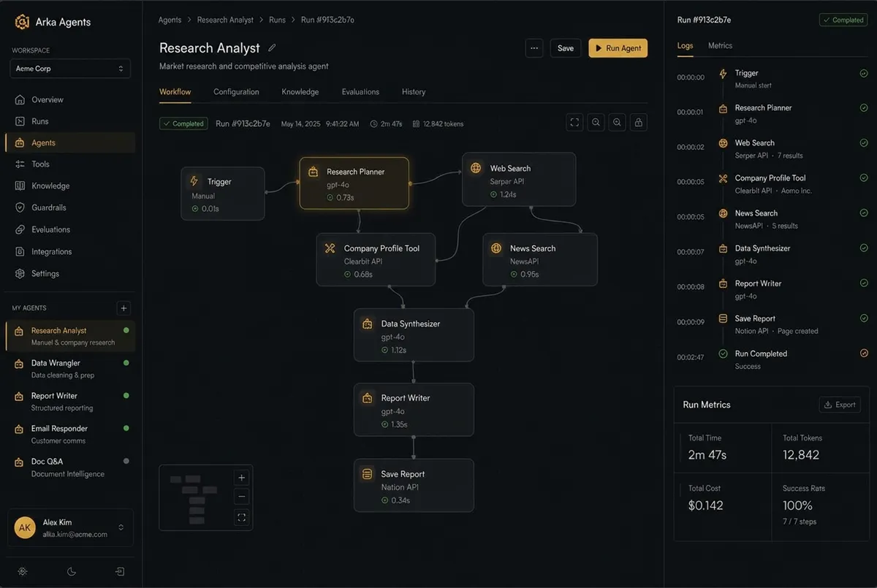Click the Save button

566,48
